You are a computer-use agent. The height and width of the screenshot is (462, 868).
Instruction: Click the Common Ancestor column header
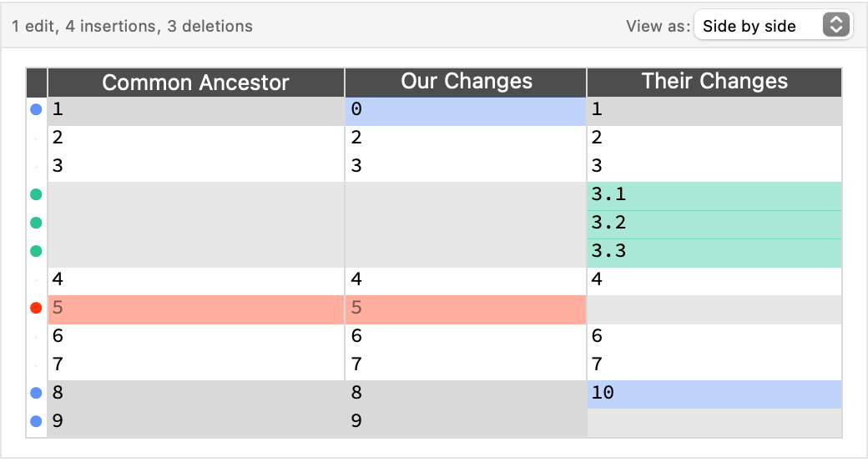pyautogui.click(x=195, y=83)
